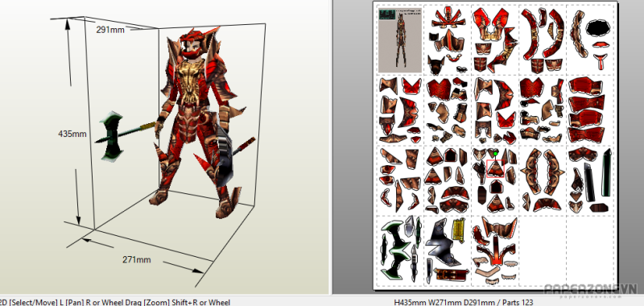Click the Select/Move hint in status bar
The height and width of the screenshot is (306, 644).
tap(29, 303)
